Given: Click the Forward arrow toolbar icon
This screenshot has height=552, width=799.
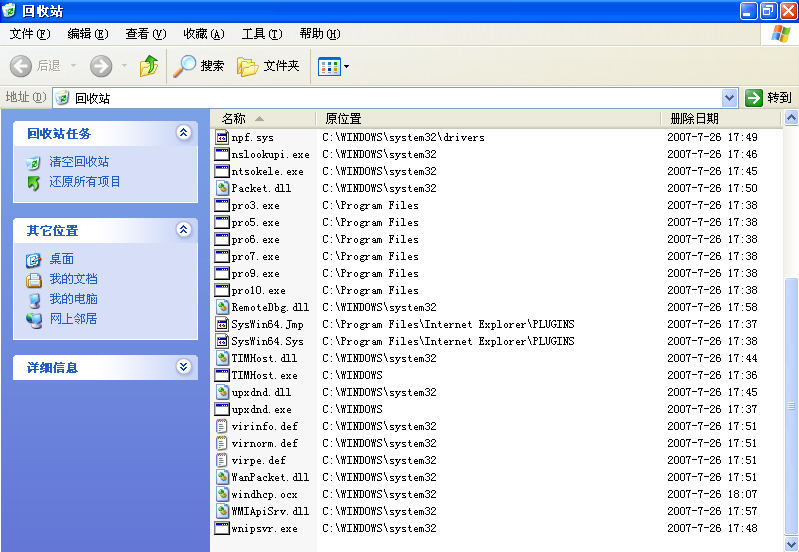Looking at the screenshot, I should click(101, 66).
